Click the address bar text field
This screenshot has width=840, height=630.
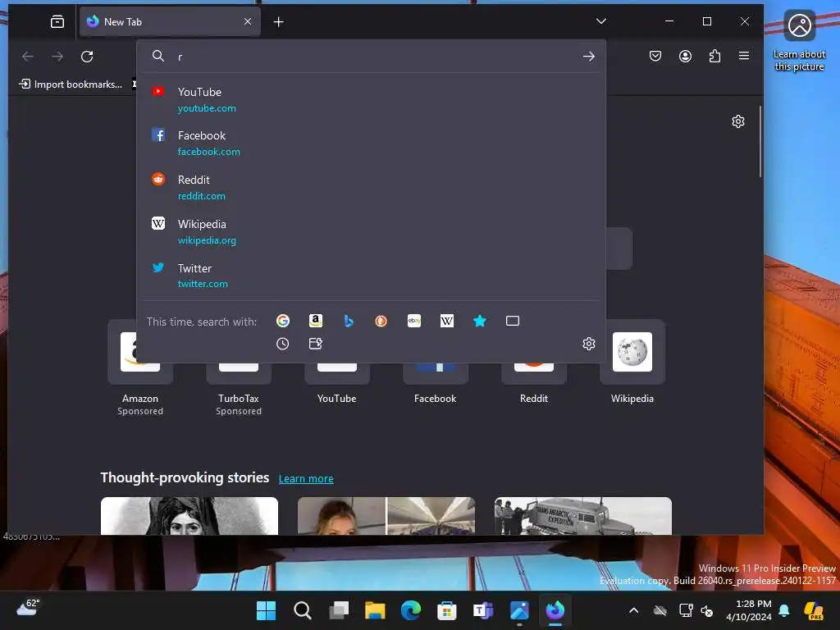click(375, 57)
